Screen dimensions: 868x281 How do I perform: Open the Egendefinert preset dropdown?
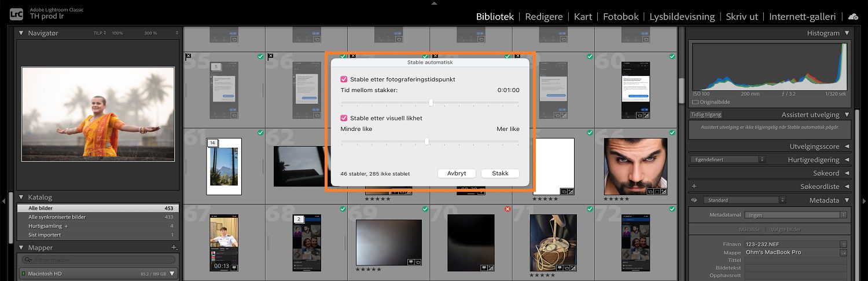click(x=727, y=159)
